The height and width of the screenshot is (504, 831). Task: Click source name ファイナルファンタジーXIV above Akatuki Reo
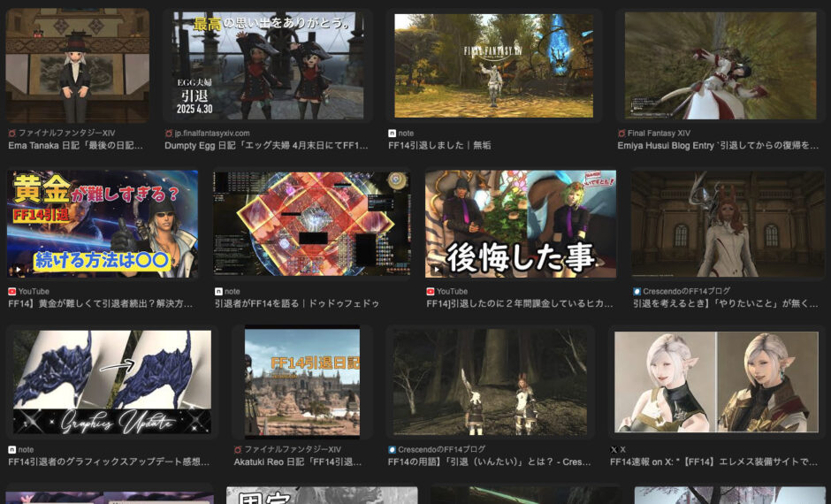[293, 449]
